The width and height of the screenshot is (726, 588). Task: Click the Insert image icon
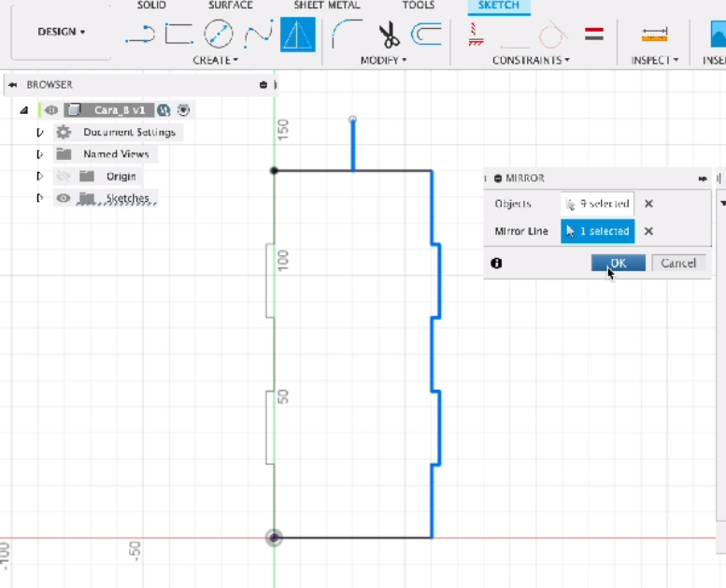[x=719, y=34]
